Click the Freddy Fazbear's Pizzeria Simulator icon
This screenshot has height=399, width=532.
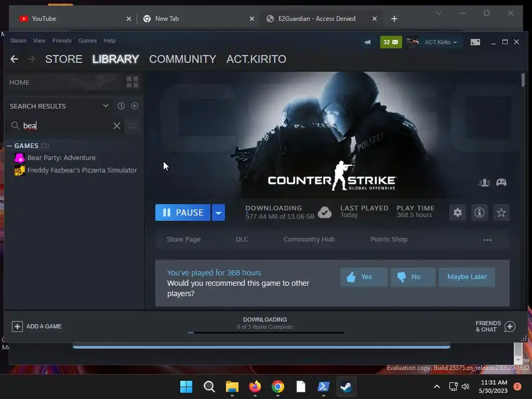20,170
